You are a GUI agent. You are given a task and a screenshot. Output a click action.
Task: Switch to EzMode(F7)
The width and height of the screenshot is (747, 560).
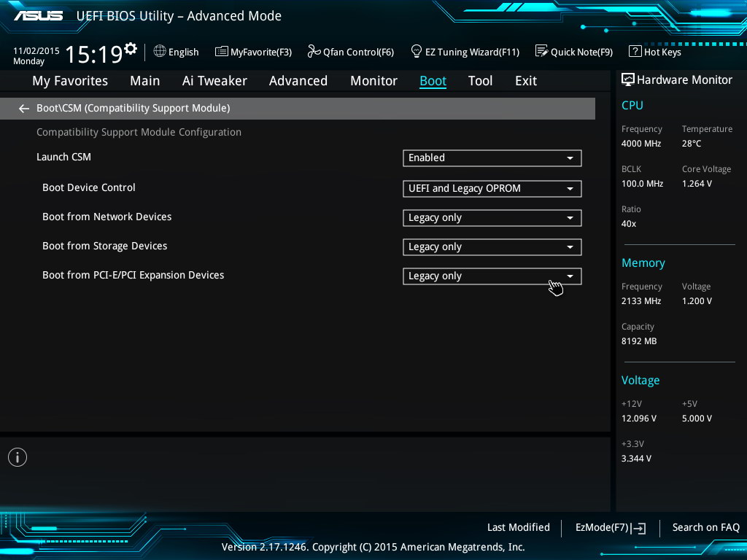(x=611, y=528)
